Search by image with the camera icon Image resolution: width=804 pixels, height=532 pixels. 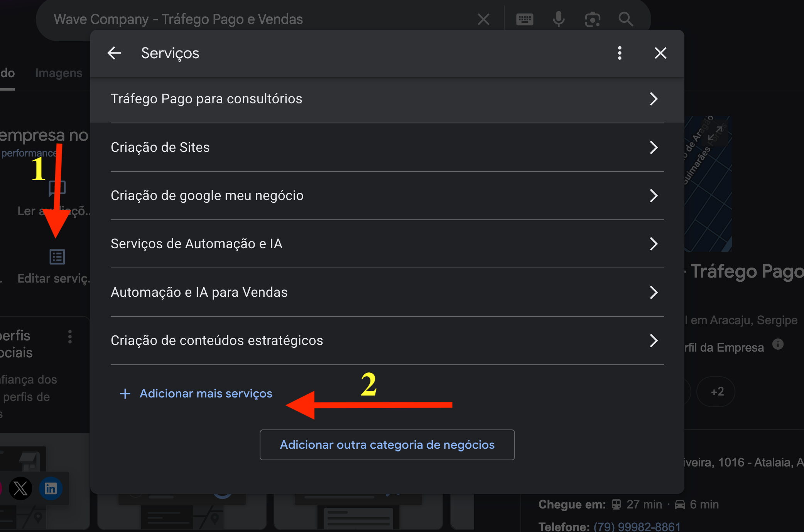pyautogui.click(x=592, y=19)
